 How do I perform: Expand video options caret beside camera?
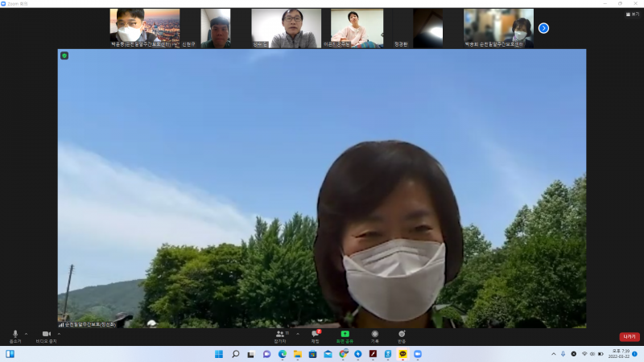(x=59, y=334)
